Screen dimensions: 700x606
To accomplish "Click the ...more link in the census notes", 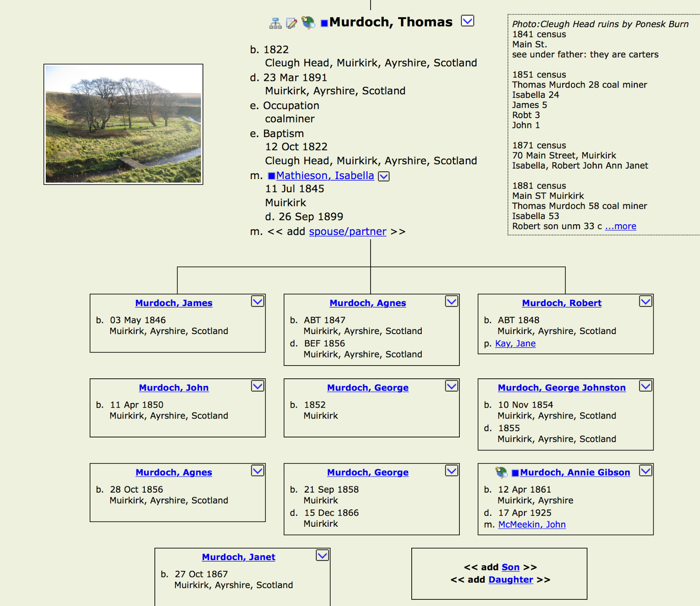I will coord(620,226).
